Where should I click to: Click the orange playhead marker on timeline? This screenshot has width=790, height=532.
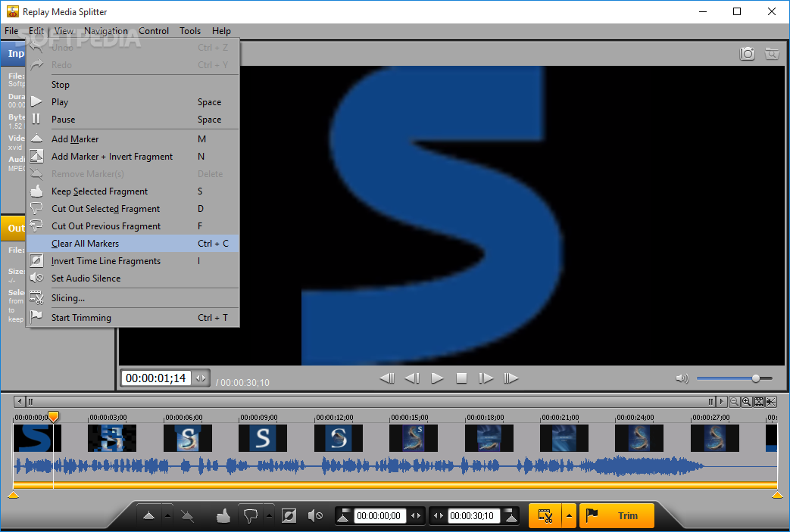tap(54, 416)
